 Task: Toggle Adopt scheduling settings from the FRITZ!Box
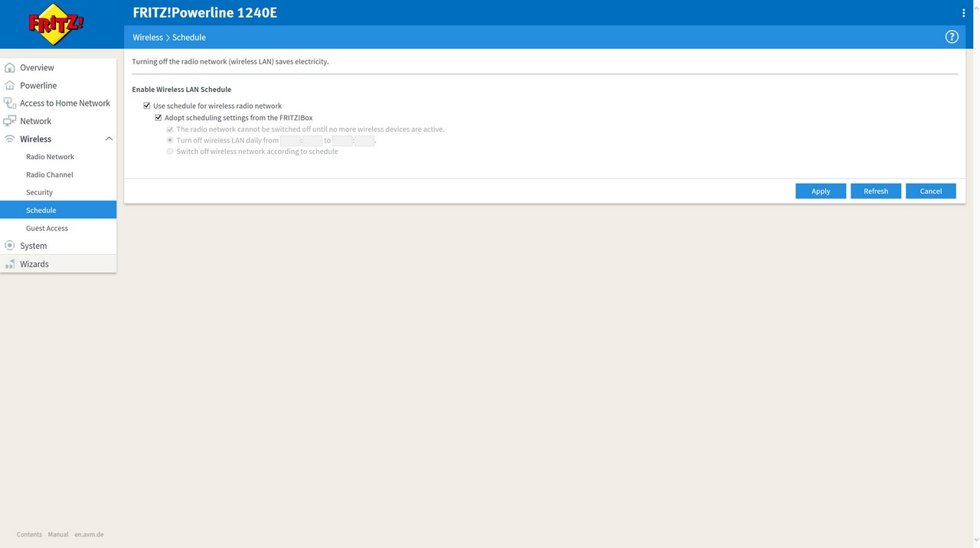click(x=158, y=118)
